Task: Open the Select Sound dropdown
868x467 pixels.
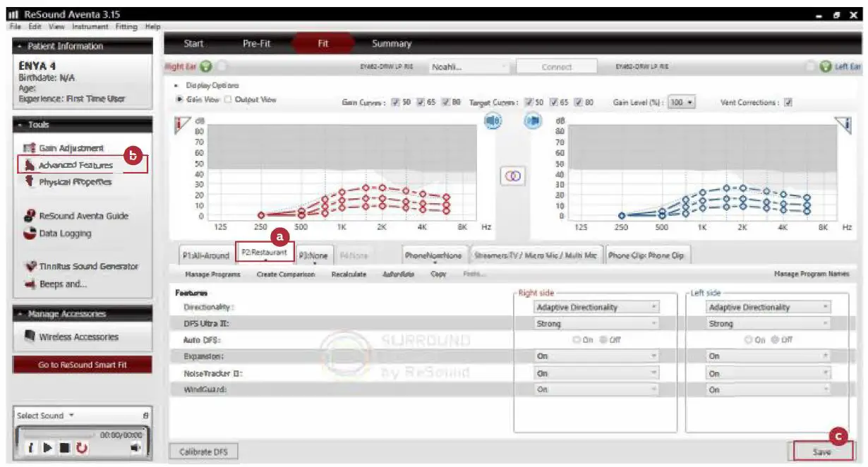Action: pos(46,416)
